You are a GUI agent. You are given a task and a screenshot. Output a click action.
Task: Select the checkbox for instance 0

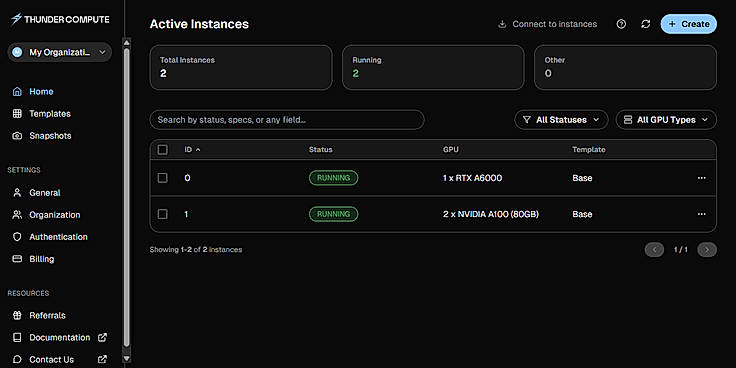click(x=162, y=178)
